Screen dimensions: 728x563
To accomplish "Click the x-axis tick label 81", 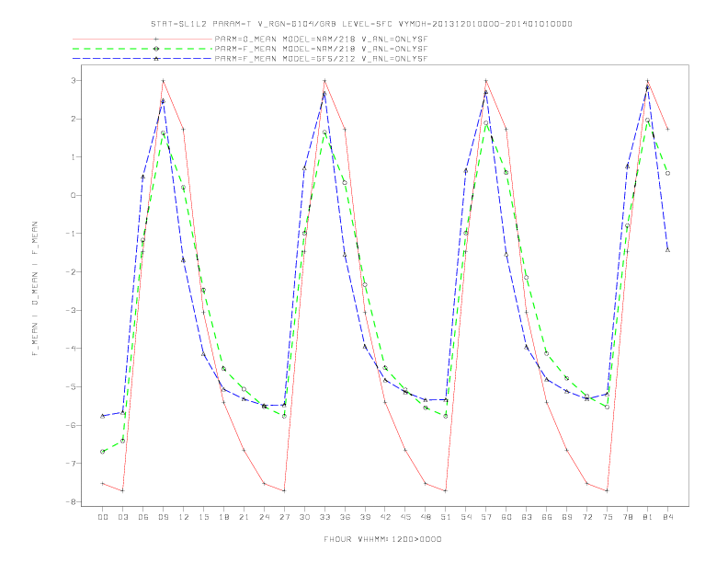I will pyautogui.click(x=648, y=517).
